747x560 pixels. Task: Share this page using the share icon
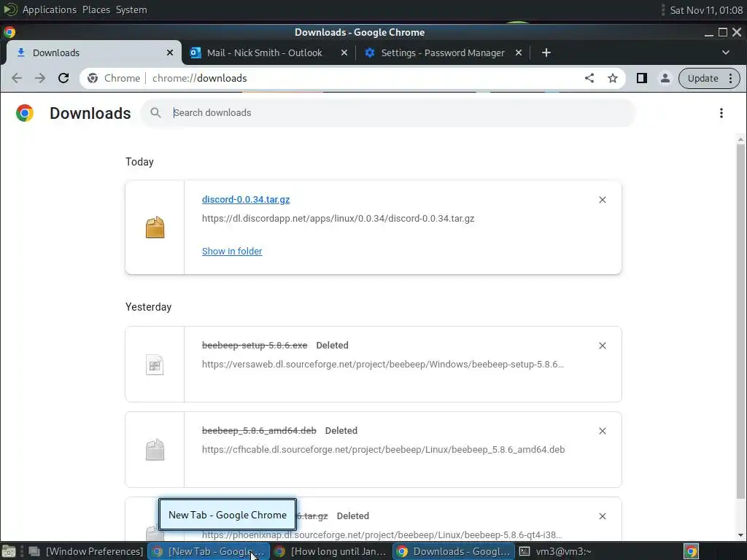coord(589,78)
